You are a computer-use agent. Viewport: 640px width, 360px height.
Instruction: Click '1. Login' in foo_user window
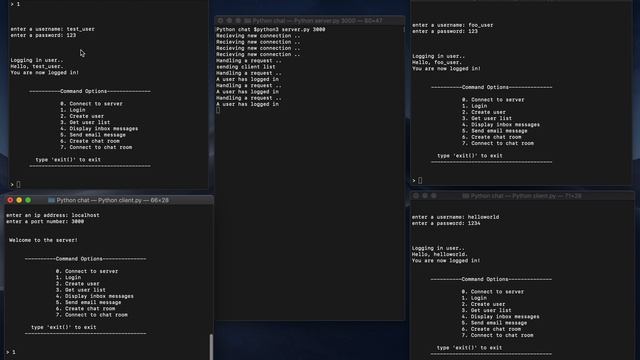click(475, 106)
